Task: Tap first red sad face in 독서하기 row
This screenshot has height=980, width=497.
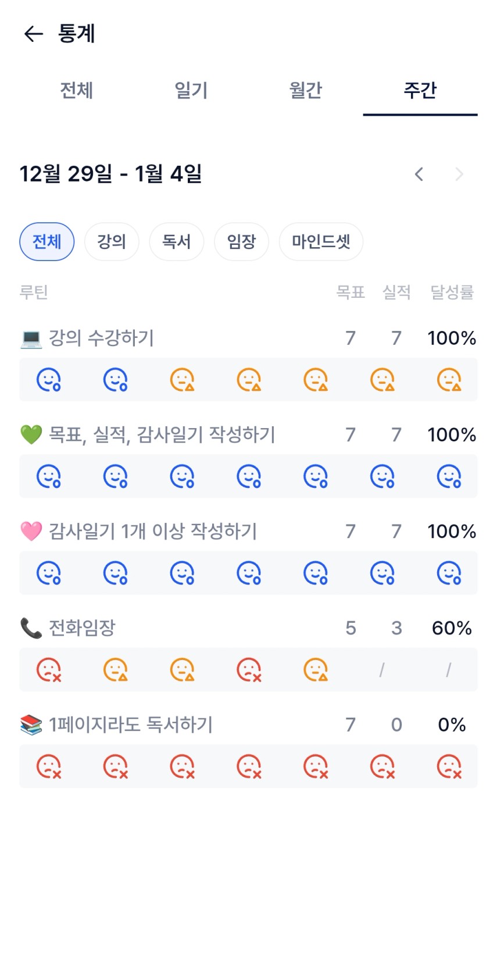Action: pos(49,767)
